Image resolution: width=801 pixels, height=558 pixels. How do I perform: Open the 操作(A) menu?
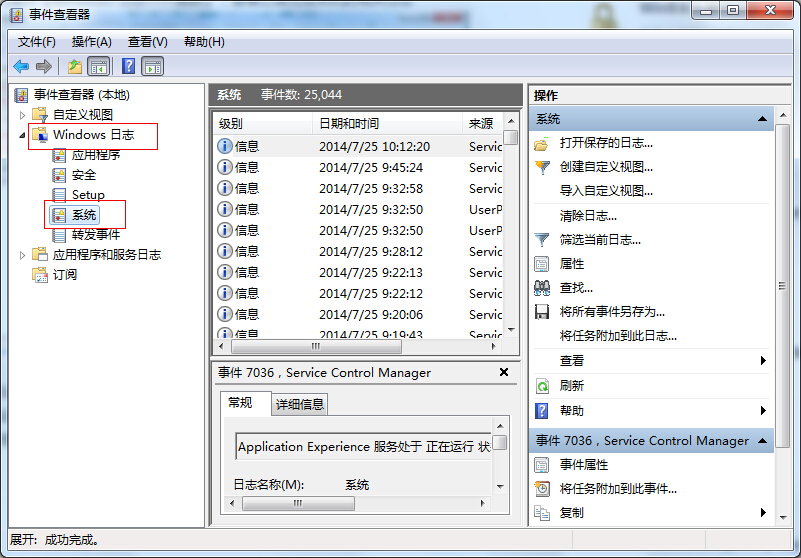tap(91, 42)
